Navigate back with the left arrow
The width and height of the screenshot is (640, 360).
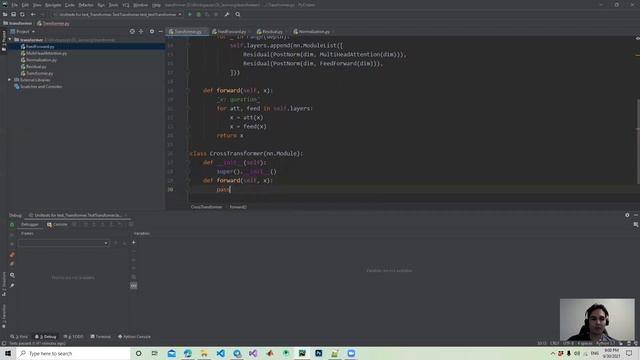click(33, 14)
